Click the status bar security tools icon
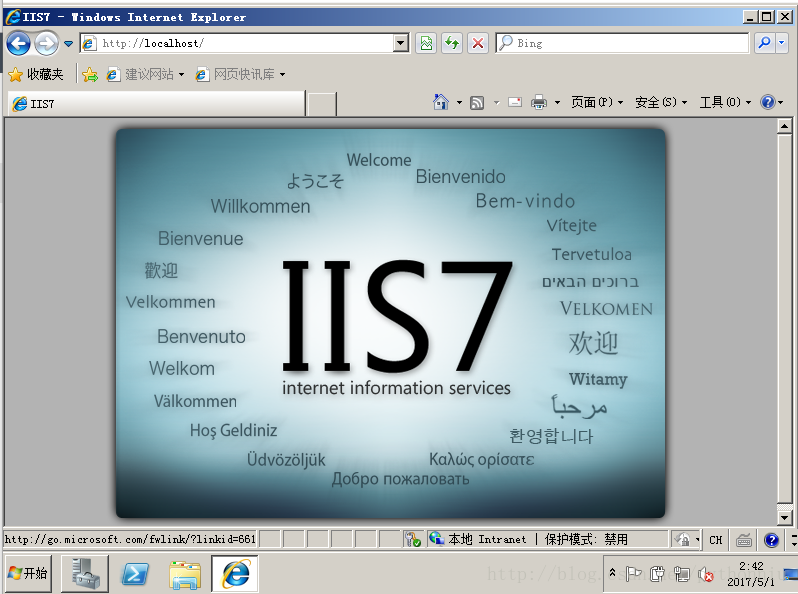 coord(412,539)
